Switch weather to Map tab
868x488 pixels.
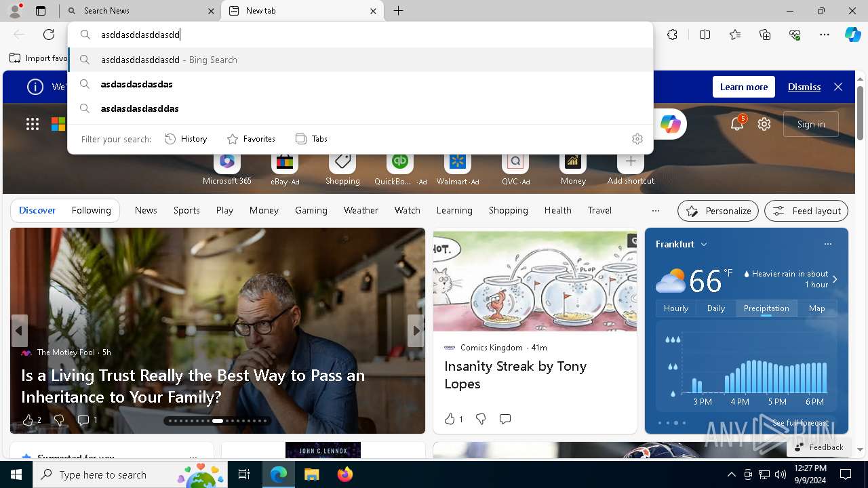coord(816,308)
